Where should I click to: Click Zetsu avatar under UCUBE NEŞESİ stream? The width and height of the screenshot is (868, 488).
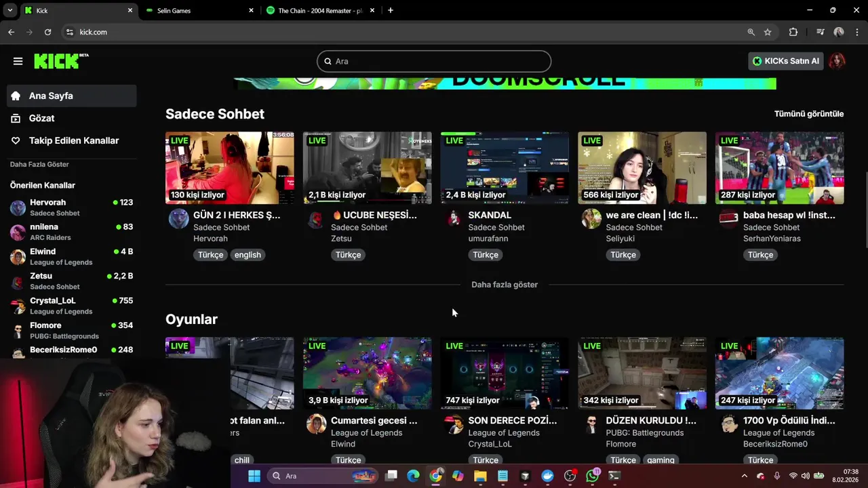[315, 218]
